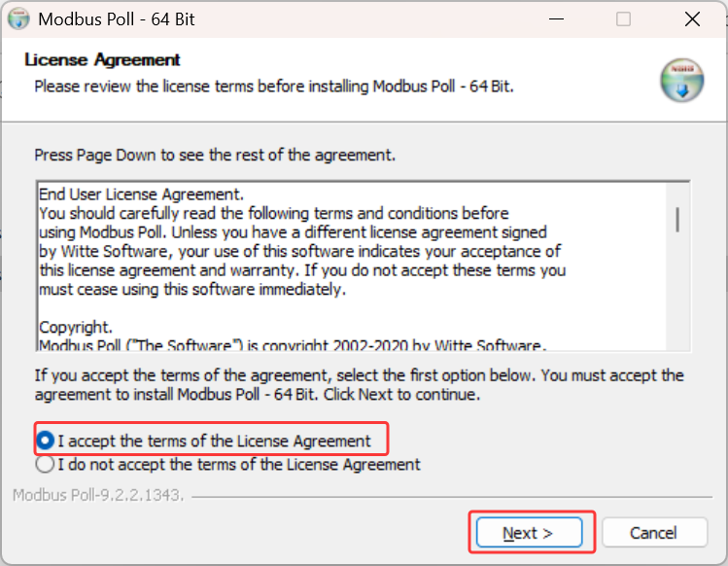The height and width of the screenshot is (566, 728).
Task: Close the Modbus Poll setup window
Action: (692, 19)
